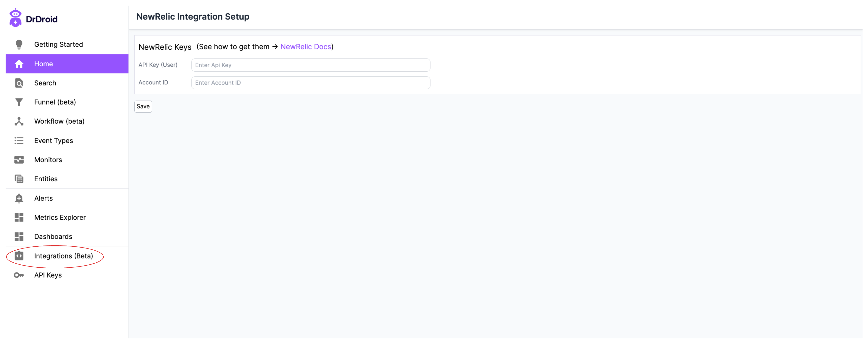
Task: Click the Search magnifier icon in sidebar
Action: point(19,83)
